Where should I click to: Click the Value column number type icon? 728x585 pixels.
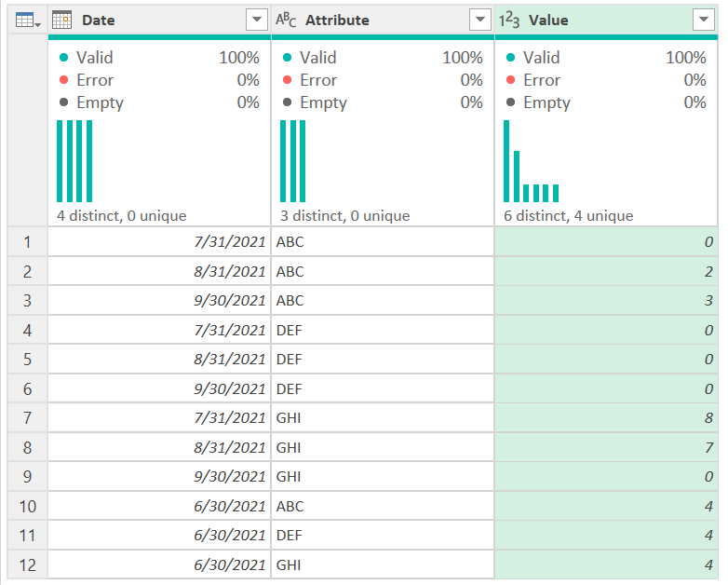509,20
